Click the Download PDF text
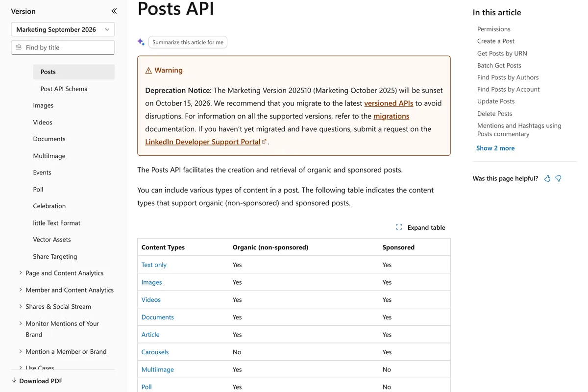Viewport: 588px width, 392px height. tap(41, 381)
